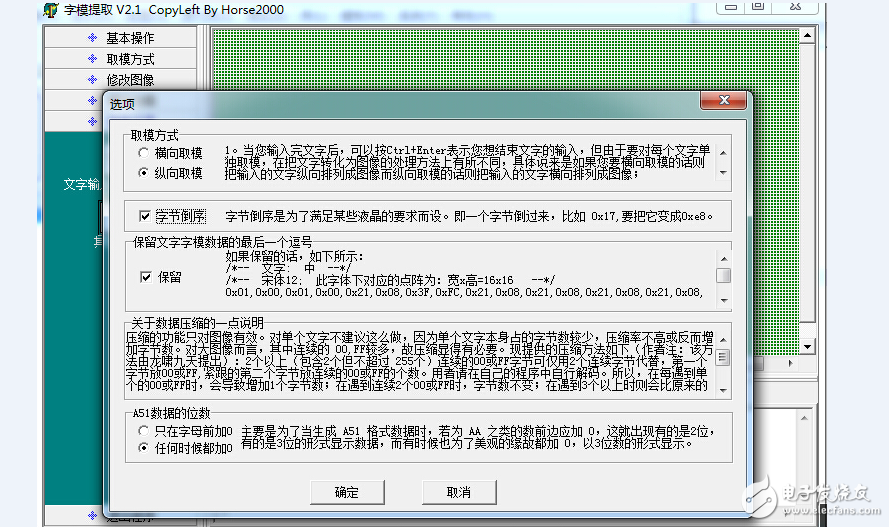This screenshot has width=889, height=527.
Task: Click the app icon in title bar
Action: tap(50, 11)
